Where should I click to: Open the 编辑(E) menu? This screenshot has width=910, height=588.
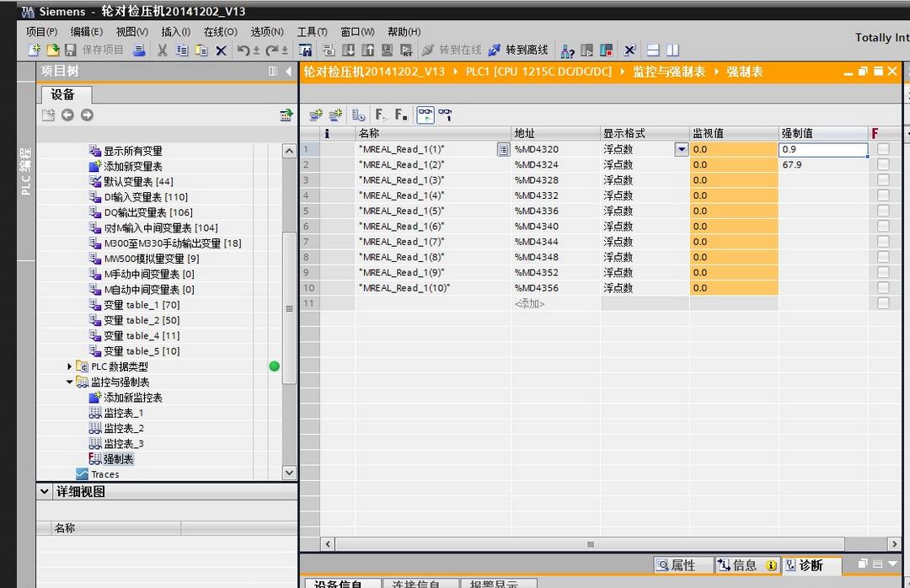[87, 31]
